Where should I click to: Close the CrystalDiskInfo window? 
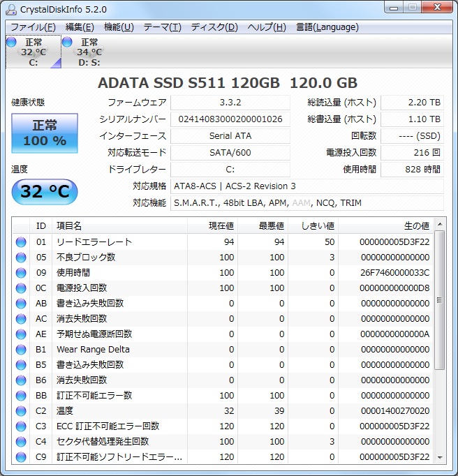437,7
